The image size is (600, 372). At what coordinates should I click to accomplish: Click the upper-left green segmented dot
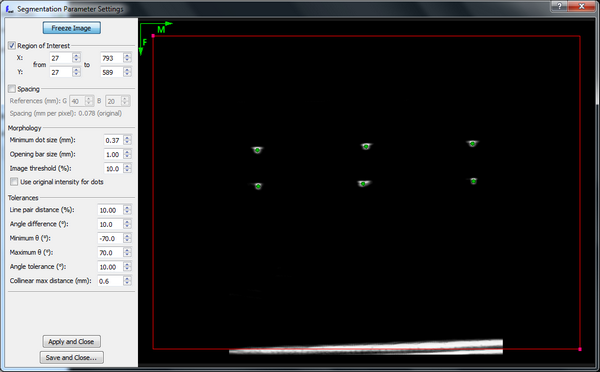click(x=258, y=150)
